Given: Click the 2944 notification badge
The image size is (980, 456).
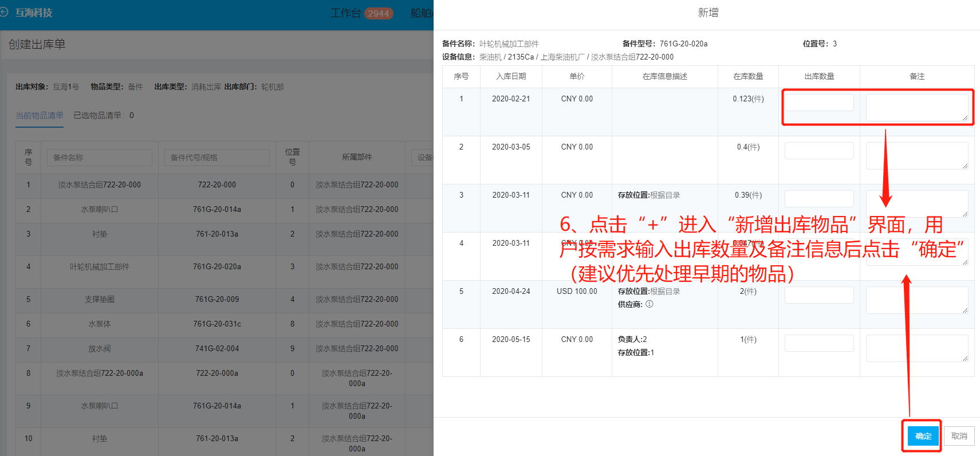Looking at the screenshot, I should (x=379, y=13).
